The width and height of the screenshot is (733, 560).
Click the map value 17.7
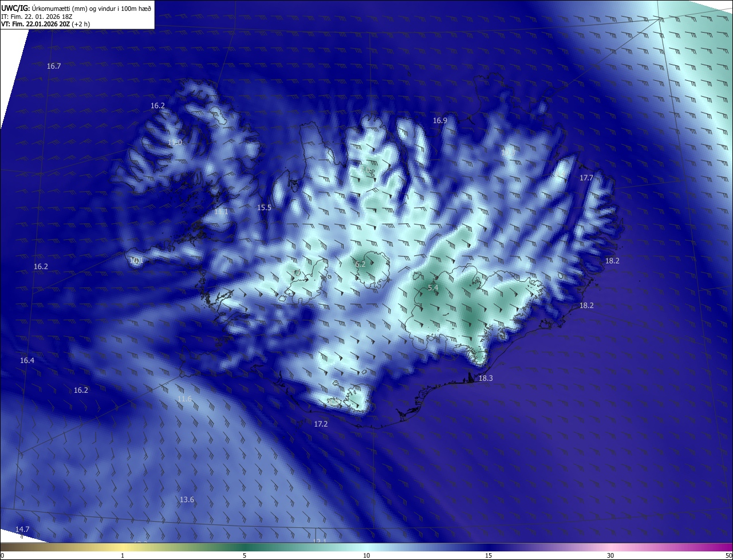(x=586, y=178)
